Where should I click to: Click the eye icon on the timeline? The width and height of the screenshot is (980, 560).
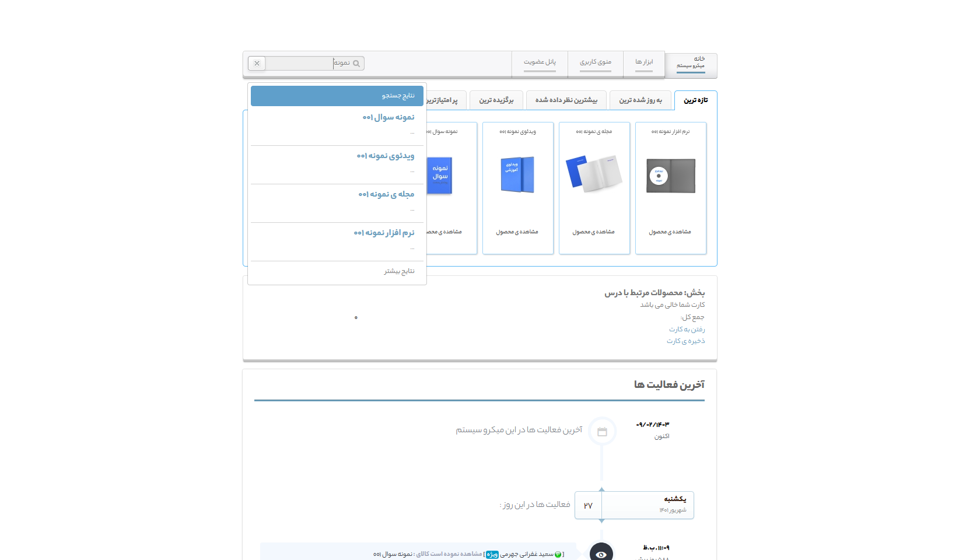click(601, 554)
